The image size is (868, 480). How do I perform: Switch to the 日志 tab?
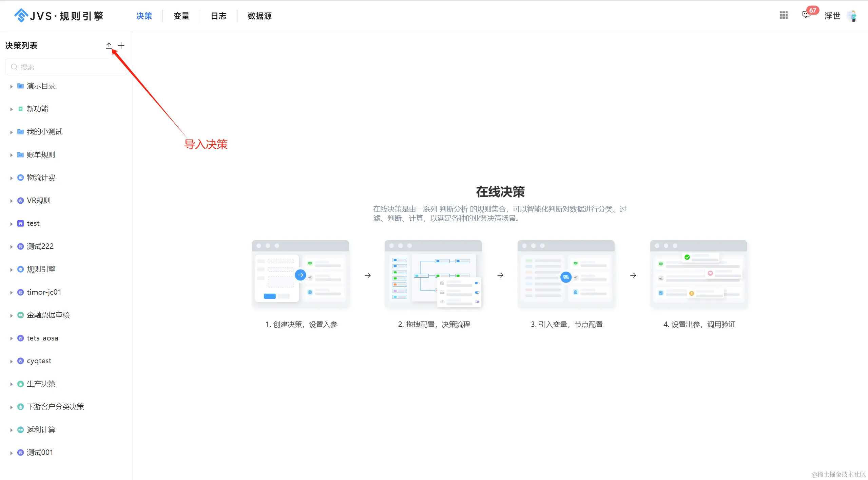click(218, 16)
